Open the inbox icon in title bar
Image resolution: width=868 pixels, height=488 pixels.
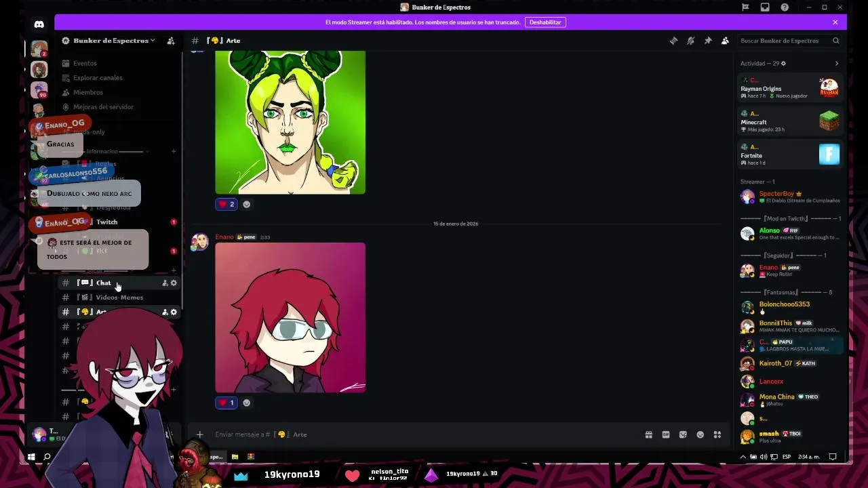pyautogui.click(x=765, y=7)
